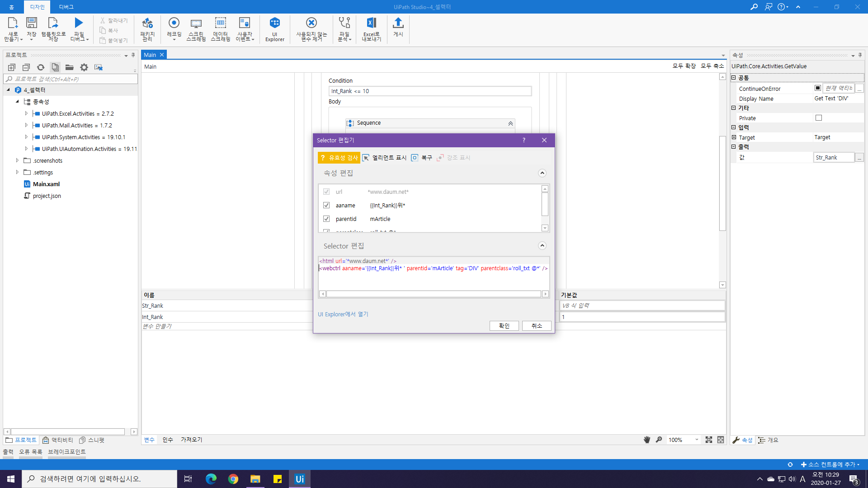Click the Selector editor horizontal scrollbar
Image resolution: width=868 pixels, height=488 pixels.
434,294
